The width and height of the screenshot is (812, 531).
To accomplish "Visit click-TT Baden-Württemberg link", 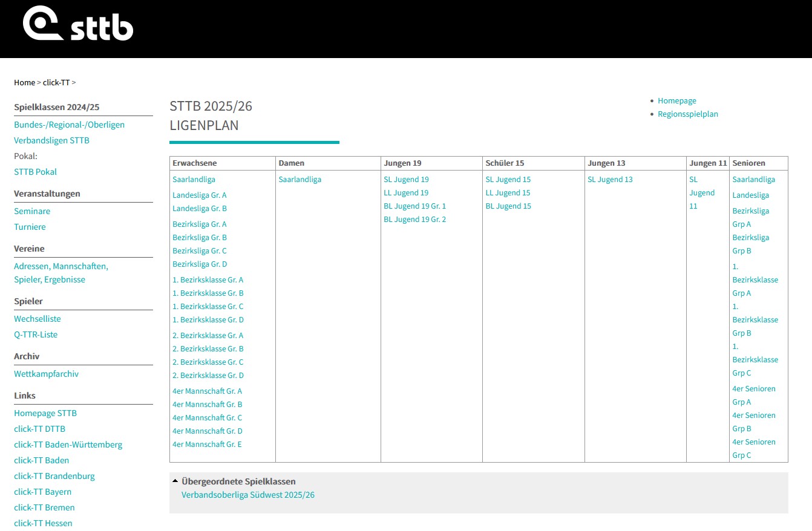I will 68,445.
